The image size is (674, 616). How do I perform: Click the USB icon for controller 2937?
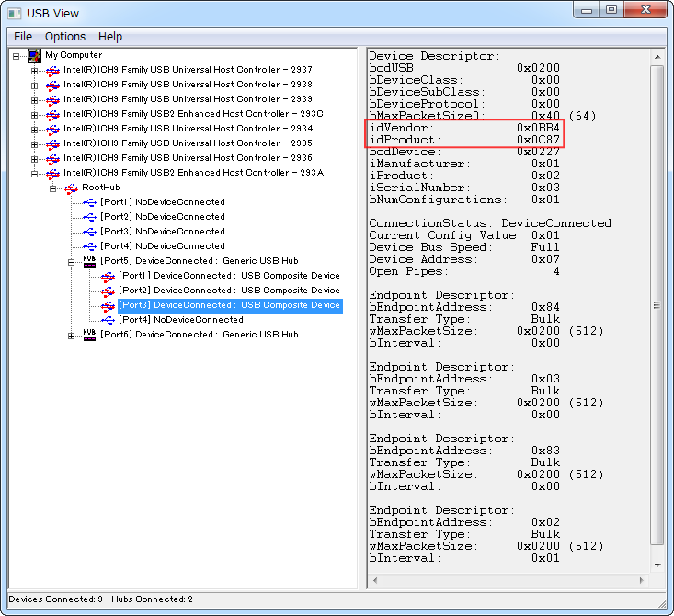pyautogui.click(x=52, y=71)
